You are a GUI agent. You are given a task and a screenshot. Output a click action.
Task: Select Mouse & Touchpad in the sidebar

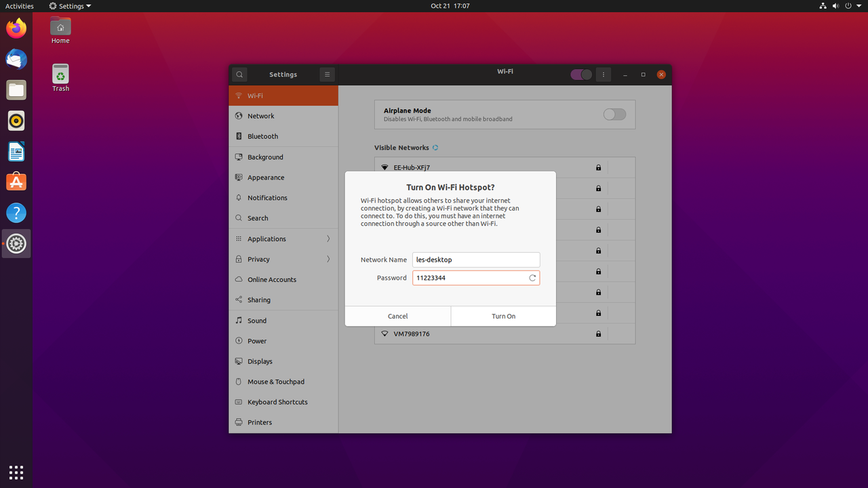tap(283, 382)
